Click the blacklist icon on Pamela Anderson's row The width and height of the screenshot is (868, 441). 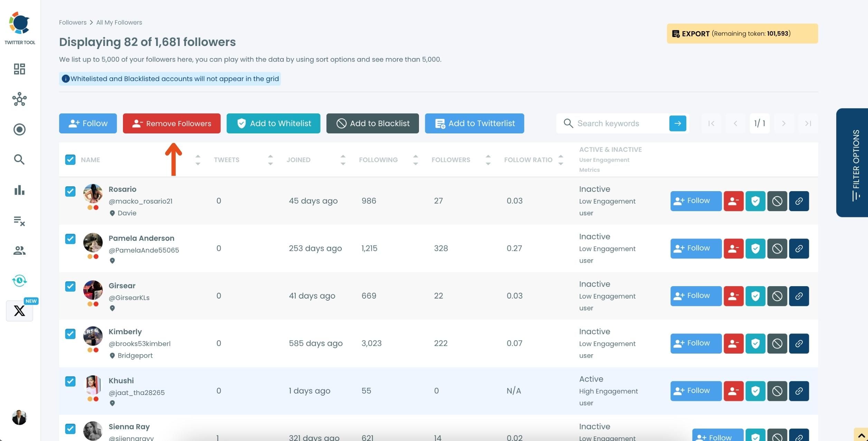tap(778, 248)
